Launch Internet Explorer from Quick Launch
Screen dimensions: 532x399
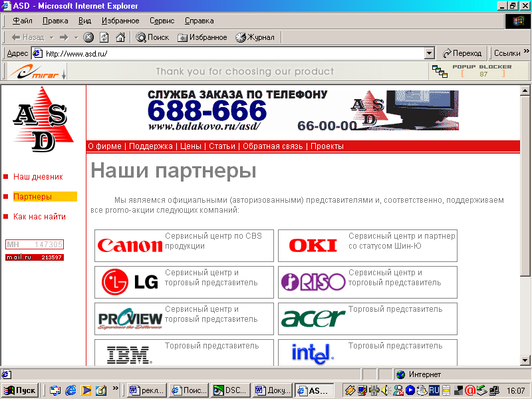pyautogui.click(x=70, y=390)
